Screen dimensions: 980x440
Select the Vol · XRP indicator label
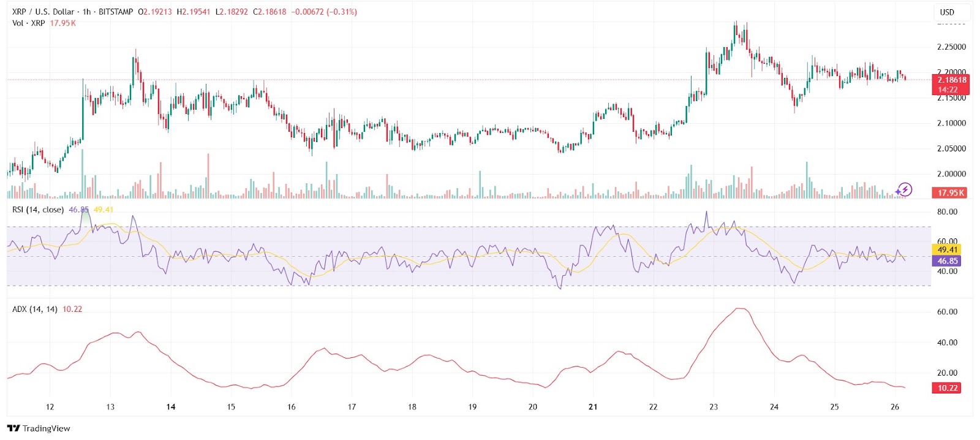coord(28,23)
